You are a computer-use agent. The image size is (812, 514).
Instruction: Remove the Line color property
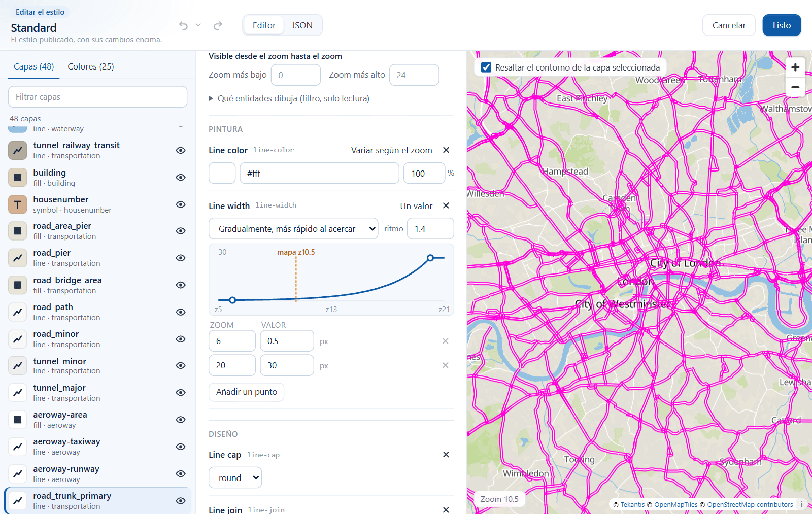(446, 150)
